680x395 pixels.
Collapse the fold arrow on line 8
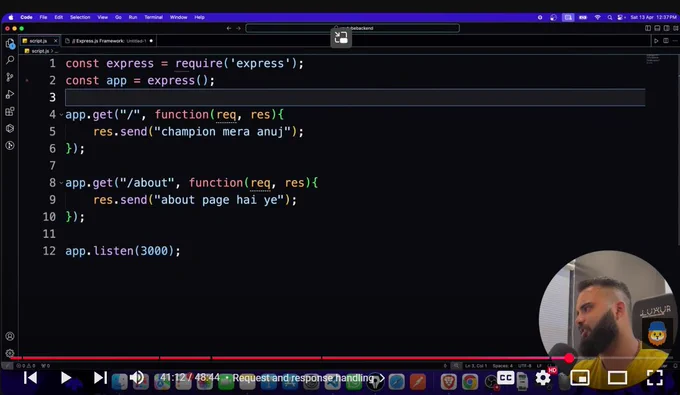click(61, 183)
